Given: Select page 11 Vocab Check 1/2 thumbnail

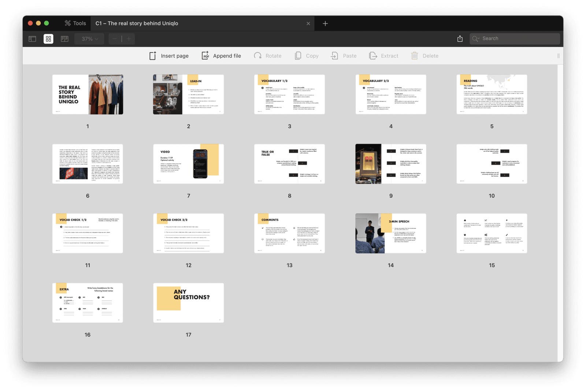Looking at the screenshot, I should click(88, 233).
